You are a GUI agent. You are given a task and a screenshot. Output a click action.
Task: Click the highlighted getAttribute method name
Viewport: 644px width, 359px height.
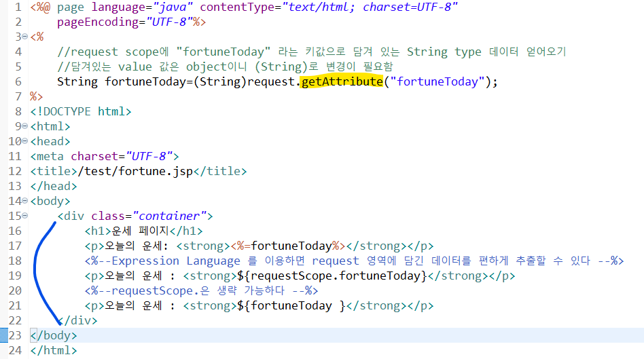point(342,81)
